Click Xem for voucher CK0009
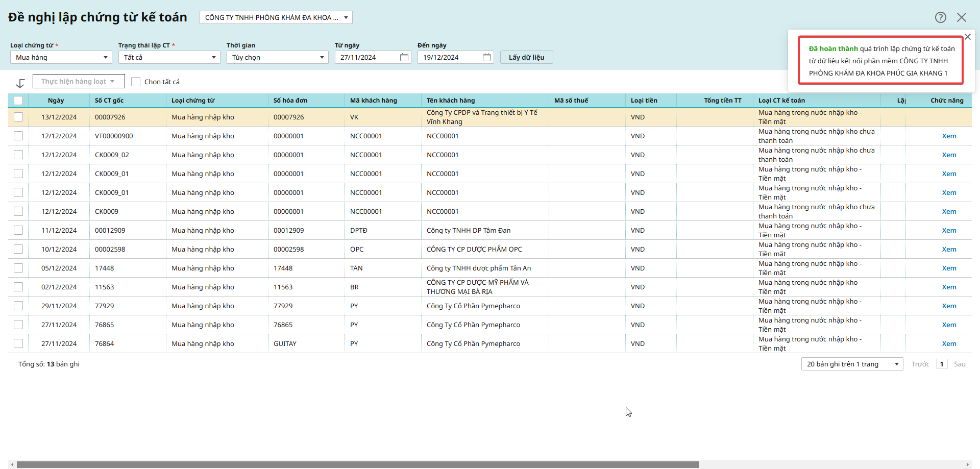 pos(949,211)
